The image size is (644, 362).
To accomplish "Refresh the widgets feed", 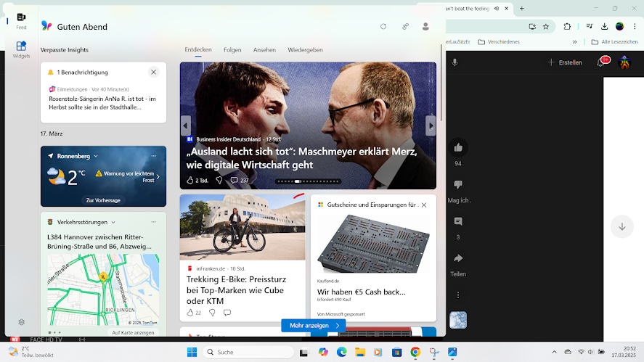I will click(x=383, y=27).
